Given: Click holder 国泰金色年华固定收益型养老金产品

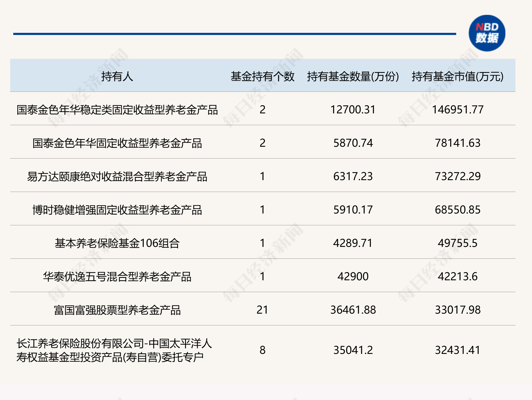Looking at the screenshot, I should point(117,143).
